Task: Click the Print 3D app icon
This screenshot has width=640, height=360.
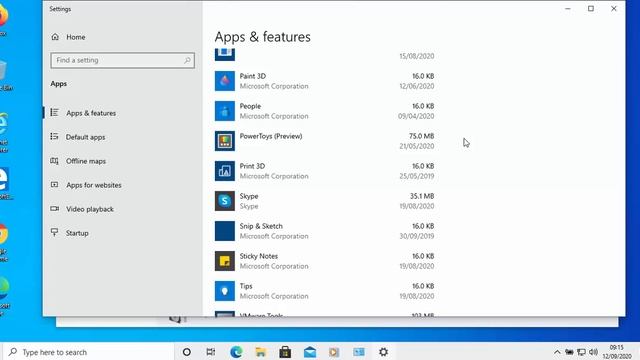Action: 225,171
